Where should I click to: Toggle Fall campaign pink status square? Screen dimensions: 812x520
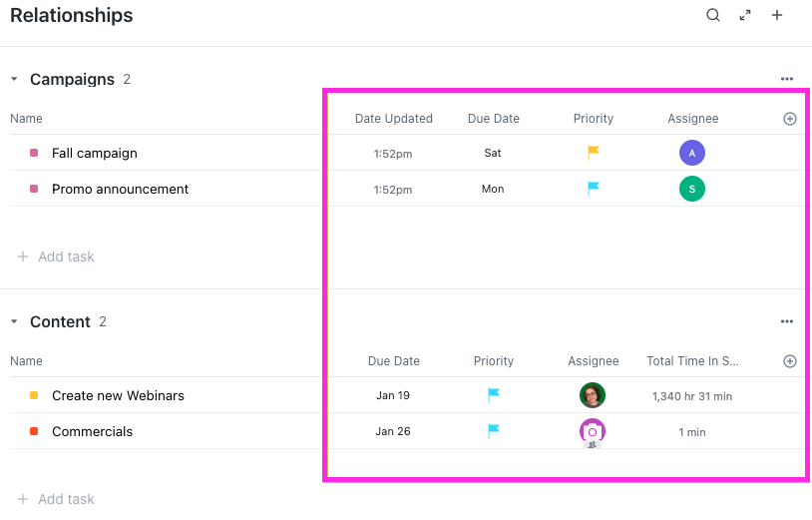point(34,153)
